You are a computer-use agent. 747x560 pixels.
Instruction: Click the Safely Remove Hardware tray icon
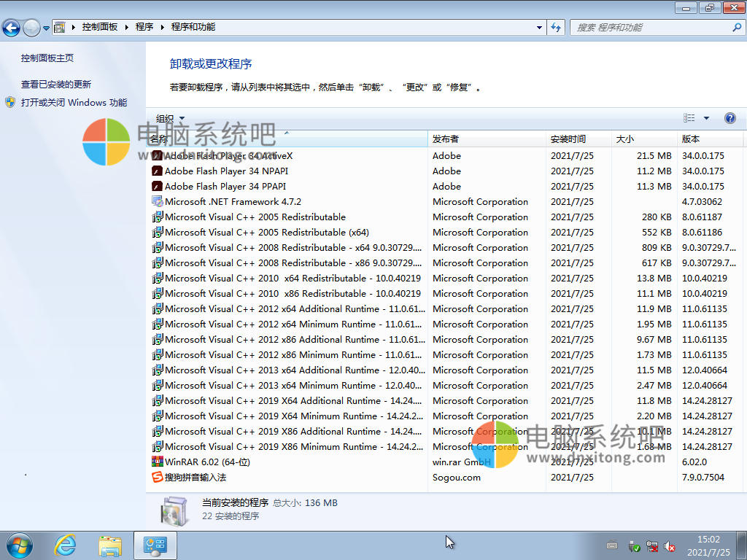(634, 545)
